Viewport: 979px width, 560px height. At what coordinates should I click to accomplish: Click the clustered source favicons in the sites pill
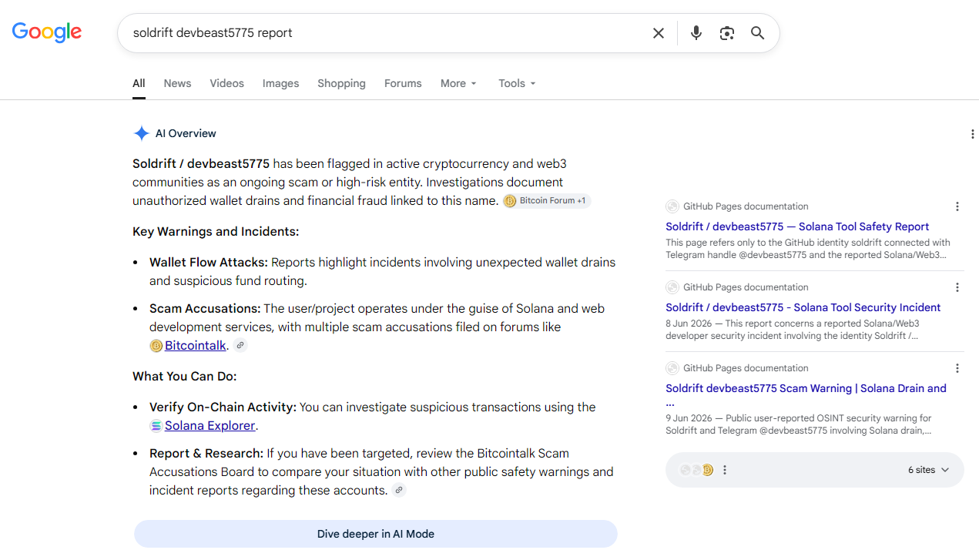(x=696, y=470)
